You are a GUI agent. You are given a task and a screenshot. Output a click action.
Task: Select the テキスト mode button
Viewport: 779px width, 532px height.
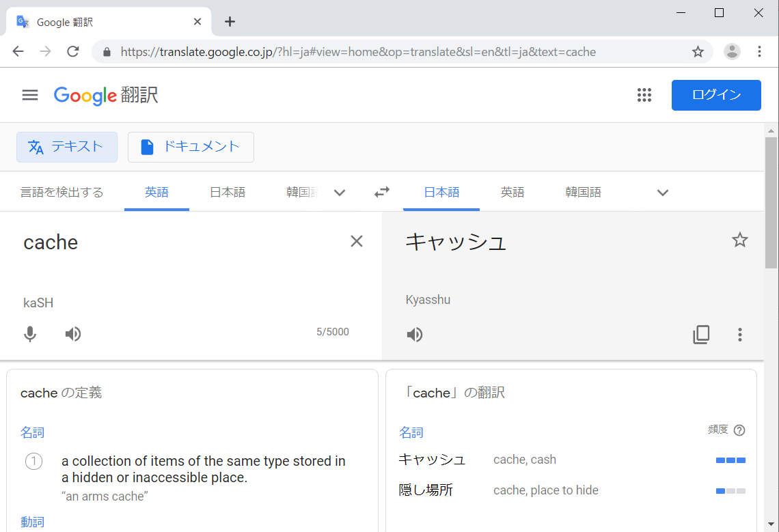tap(67, 147)
